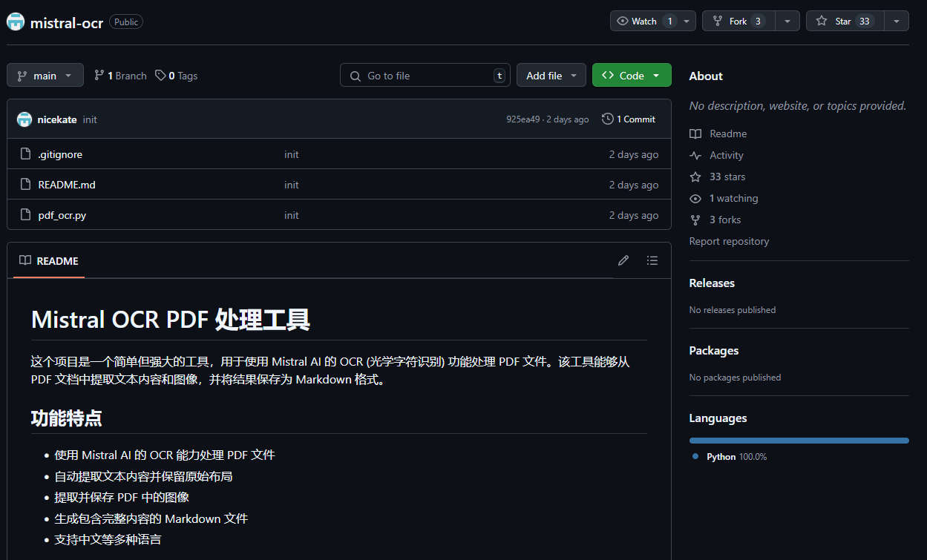Image resolution: width=927 pixels, height=560 pixels.
Task: Open the README outline list icon
Action: (652, 260)
